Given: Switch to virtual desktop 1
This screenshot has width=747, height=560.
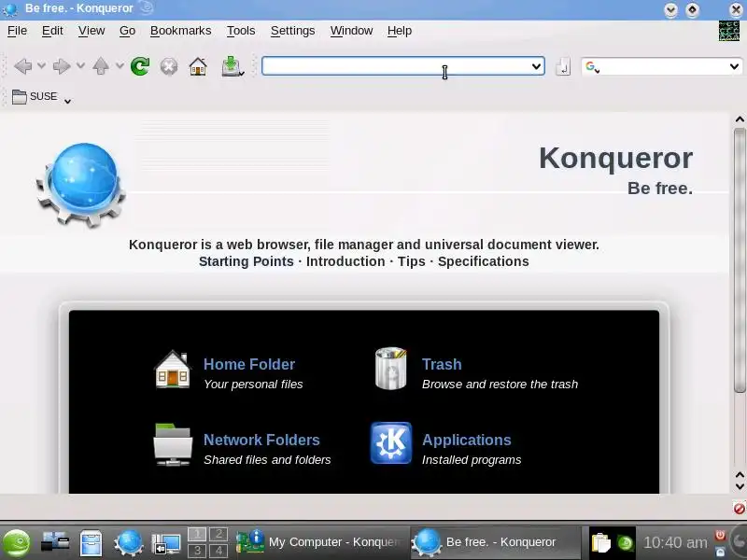Looking at the screenshot, I should [x=197, y=534].
